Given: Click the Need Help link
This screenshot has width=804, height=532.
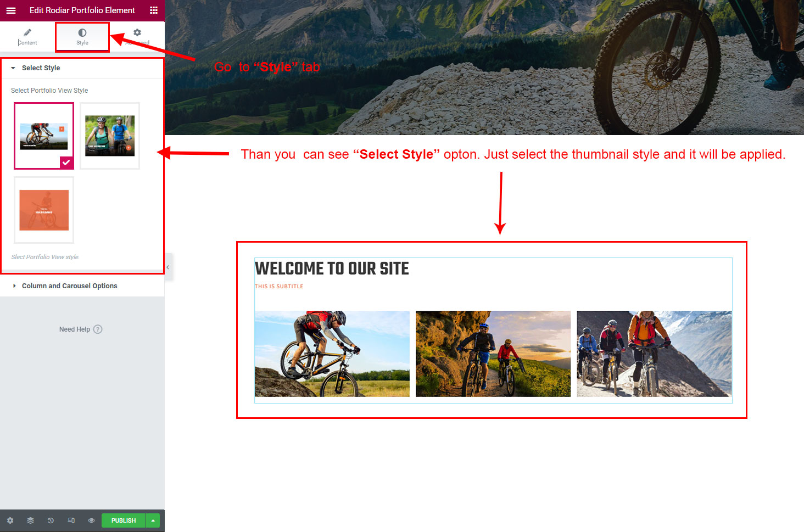Looking at the screenshot, I should tap(75, 329).
